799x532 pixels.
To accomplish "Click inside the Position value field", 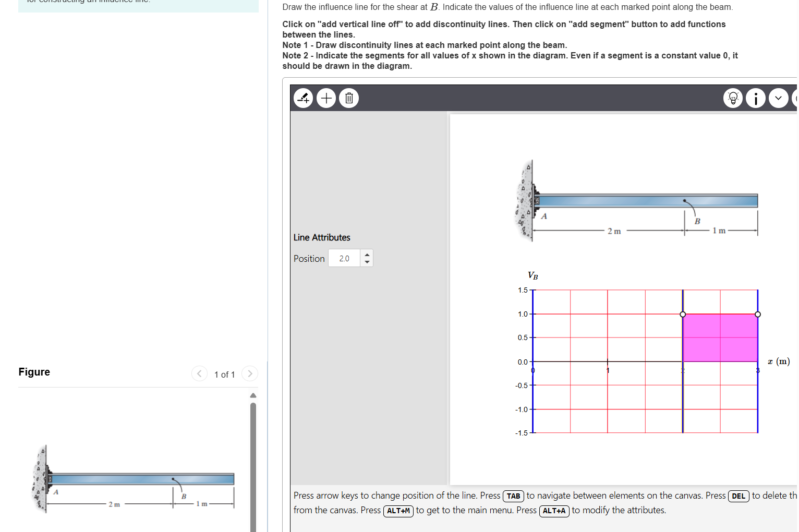I will click(x=344, y=258).
